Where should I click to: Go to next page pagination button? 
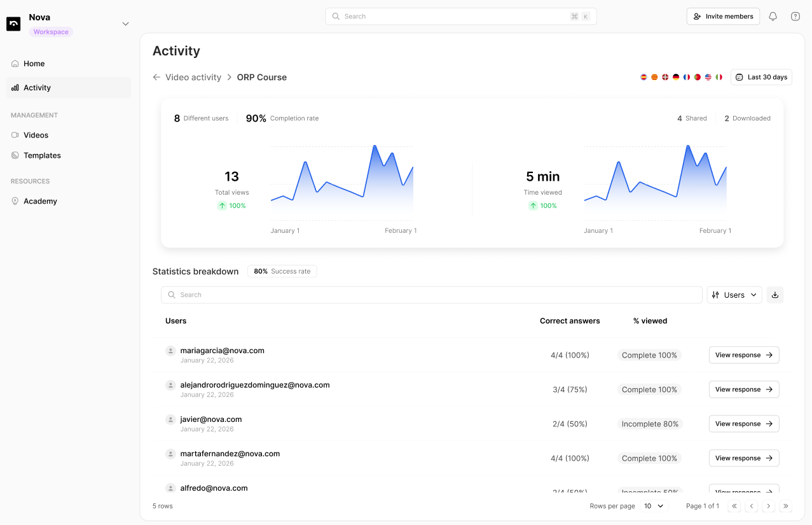[x=769, y=506]
